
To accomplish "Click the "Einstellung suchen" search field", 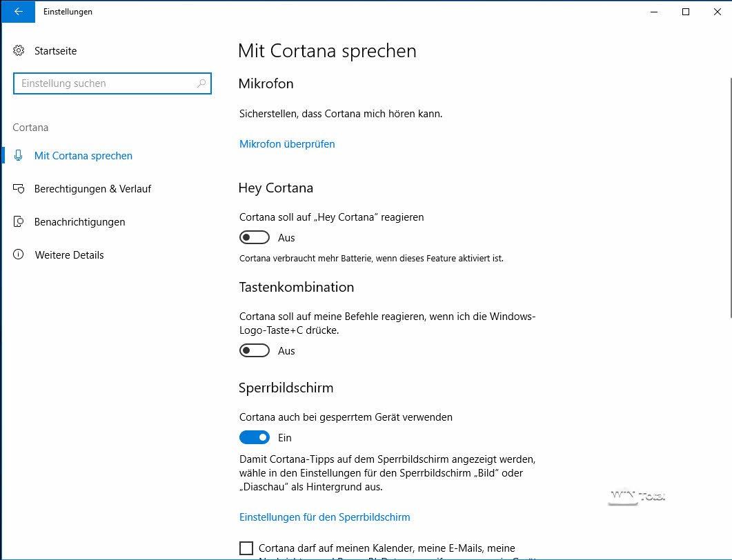I will [103, 83].
